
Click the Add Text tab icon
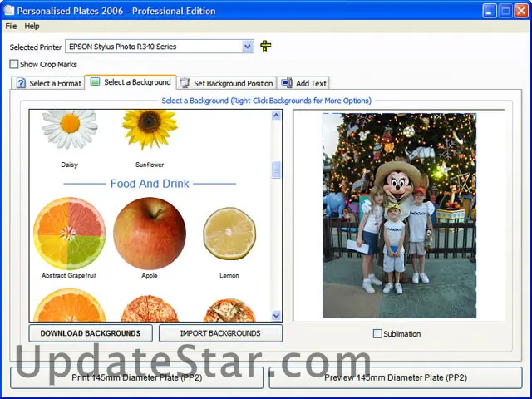tap(287, 83)
